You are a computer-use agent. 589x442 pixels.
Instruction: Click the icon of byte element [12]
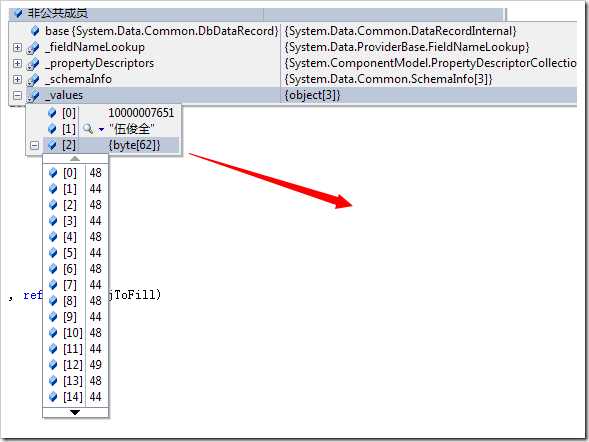click(53, 365)
